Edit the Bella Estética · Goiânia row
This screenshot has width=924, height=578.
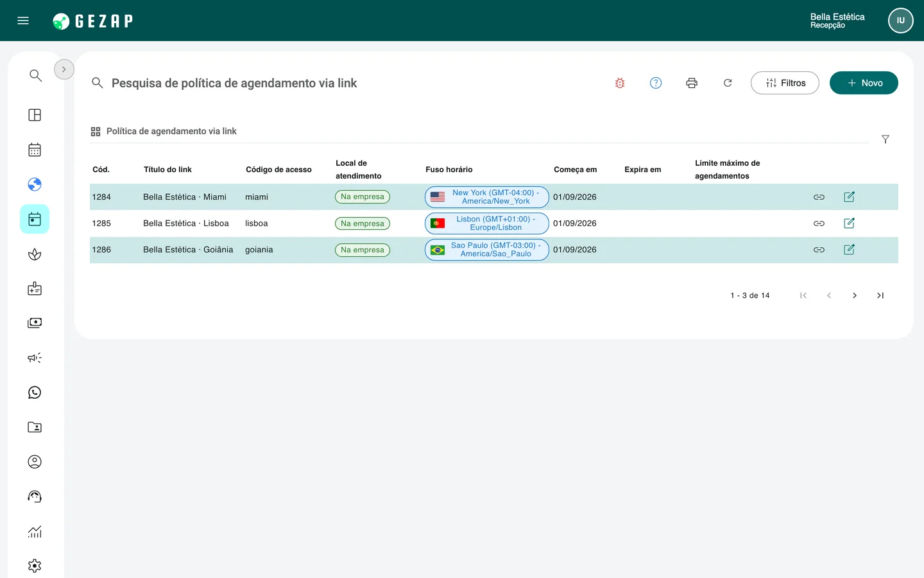[x=849, y=249]
